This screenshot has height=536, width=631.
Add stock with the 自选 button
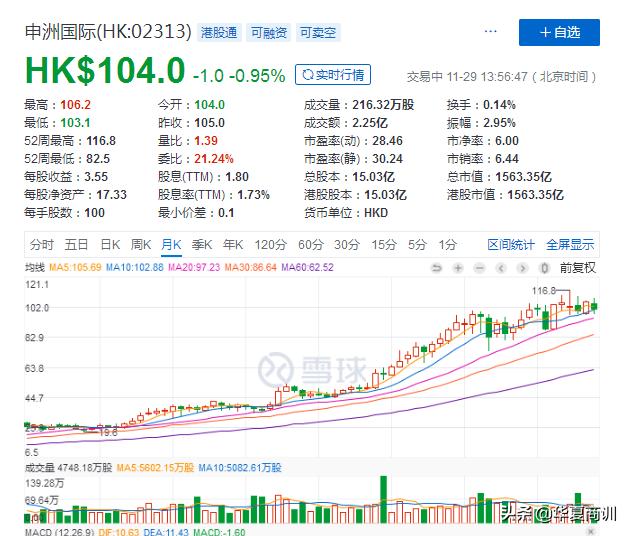pyautogui.click(x=559, y=32)
